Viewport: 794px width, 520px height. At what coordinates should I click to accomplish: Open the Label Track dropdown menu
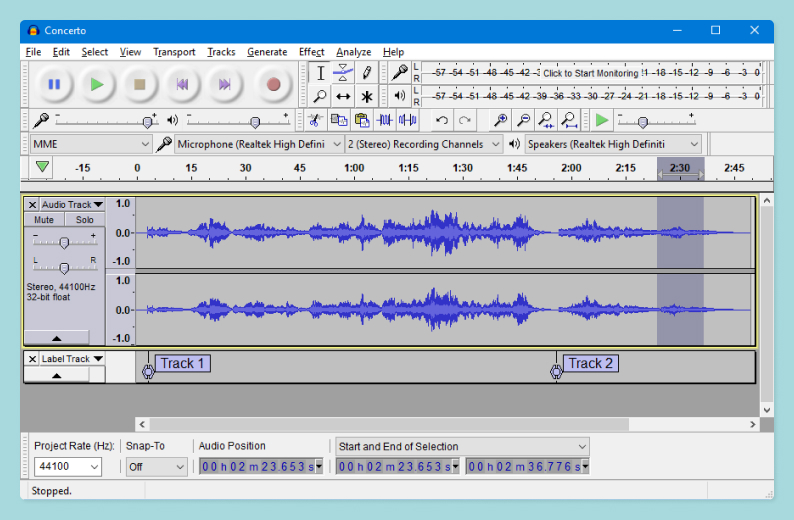coord(72,359)
